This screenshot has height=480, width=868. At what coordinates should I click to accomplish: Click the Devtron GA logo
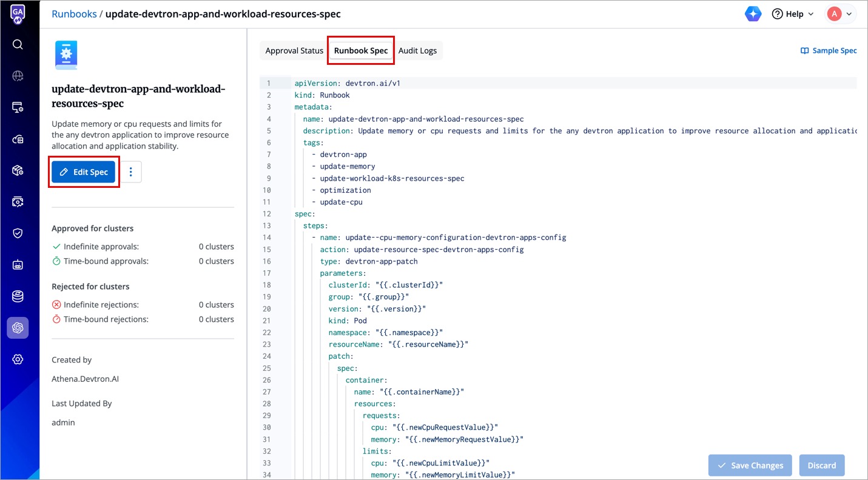coord(18,13)
